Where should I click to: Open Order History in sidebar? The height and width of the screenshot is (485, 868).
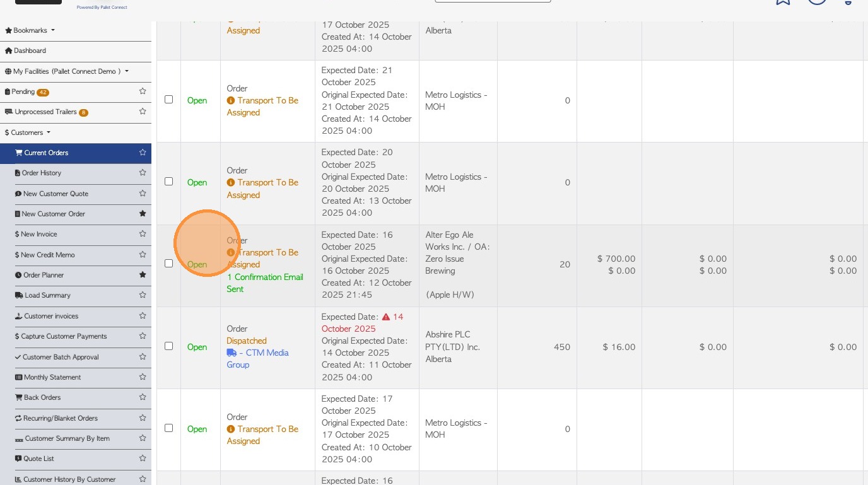[x=42, y=173]
